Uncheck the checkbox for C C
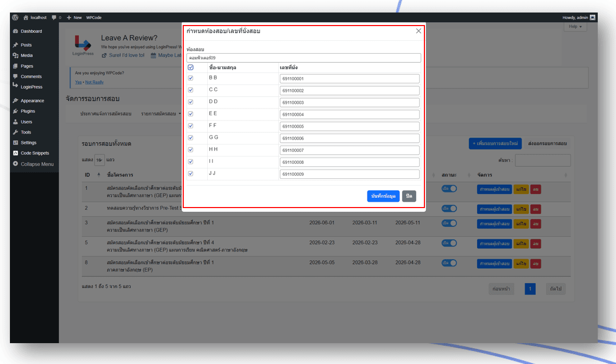This screenshot has height=364, width=616. (x=191, y=90)
